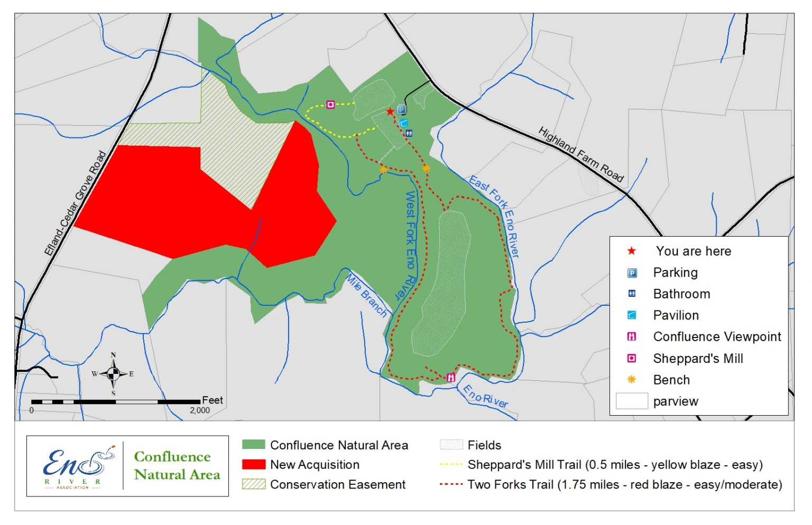Click the Sheppard's Mill Trail description text
The image size is (812, 525).
pos(615,465)
